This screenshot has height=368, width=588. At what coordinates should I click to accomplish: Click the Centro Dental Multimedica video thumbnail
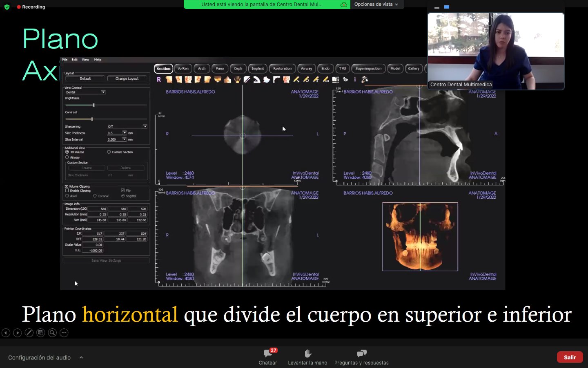[x=496, y=51]
